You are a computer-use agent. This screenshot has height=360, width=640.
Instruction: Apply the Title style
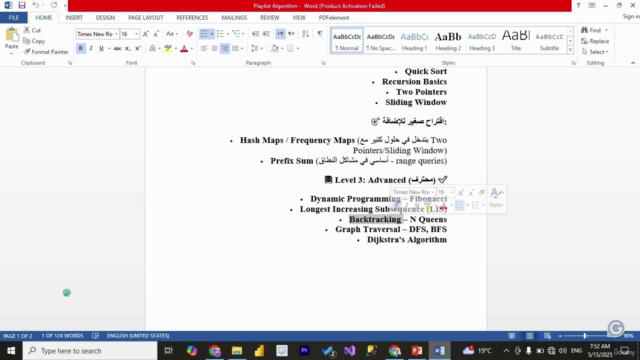click(x=516, y=41)
